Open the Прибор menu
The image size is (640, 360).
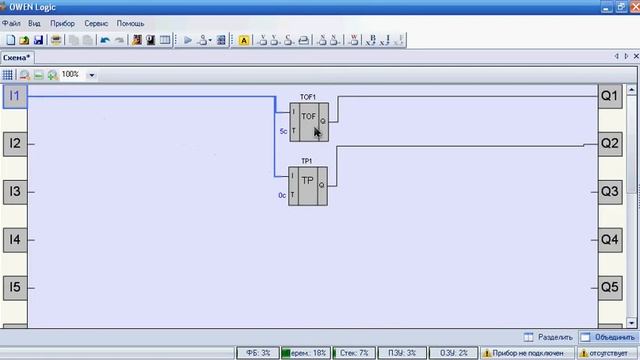coord(62,24)
